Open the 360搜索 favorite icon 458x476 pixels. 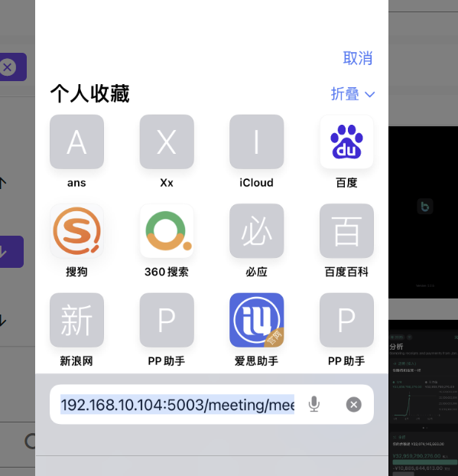tap(167, 230)
